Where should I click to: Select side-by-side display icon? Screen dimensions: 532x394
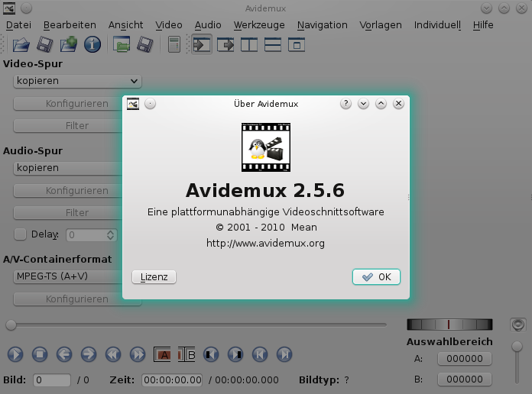249,45
